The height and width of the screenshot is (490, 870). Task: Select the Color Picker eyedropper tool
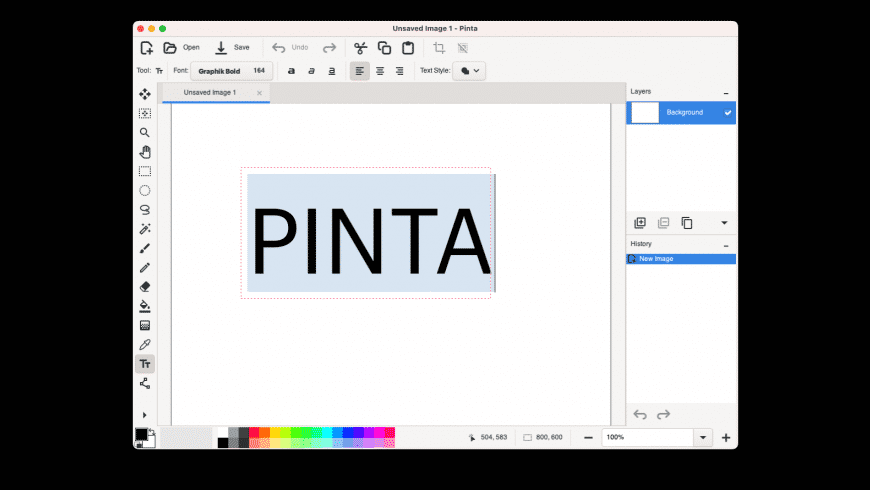click(x=145, y=345)
